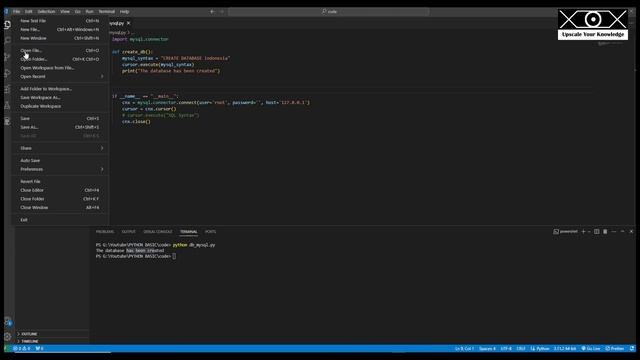Expand the Open Recent submenu
Screen dimensions: 640x360
point(61,76)
